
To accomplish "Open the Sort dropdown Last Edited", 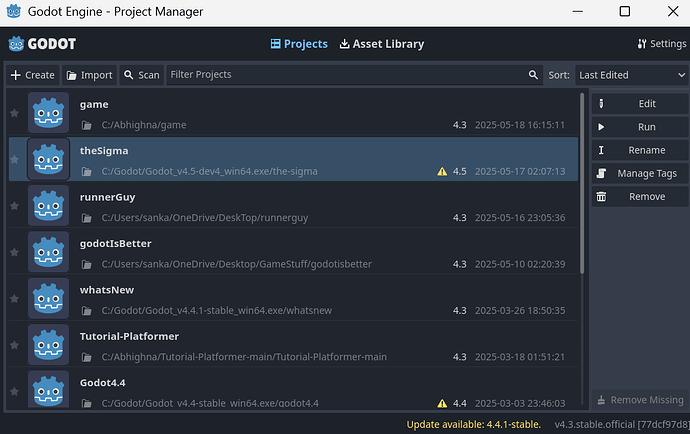I will (631, 75).
